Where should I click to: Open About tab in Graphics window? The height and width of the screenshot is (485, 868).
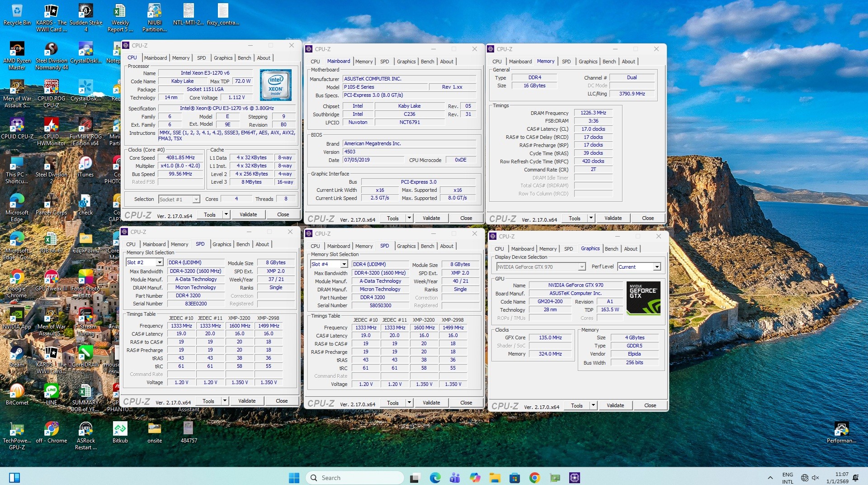pyautogui.click(x=630, y=249)
